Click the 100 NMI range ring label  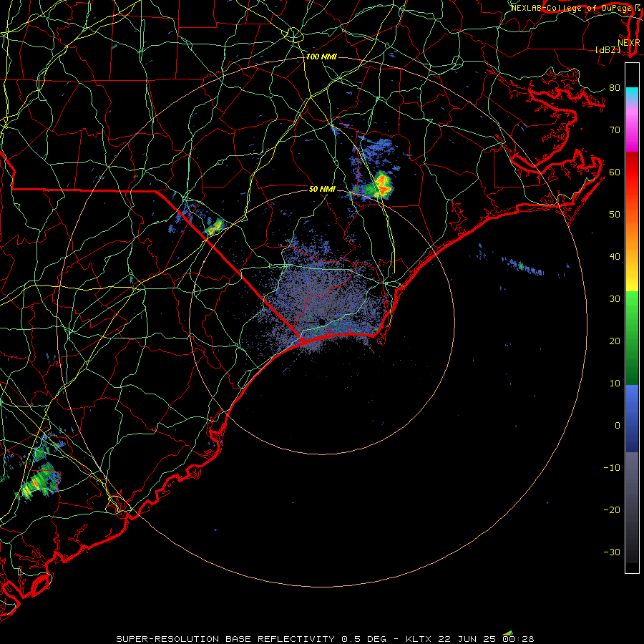click(x=321, y=57)
